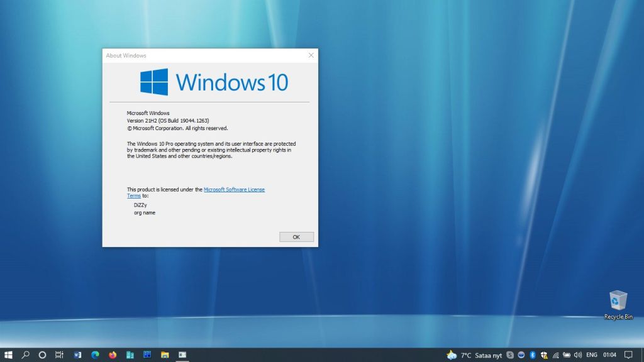Click 'Sataa nyt' weather text

click(488, 356)
